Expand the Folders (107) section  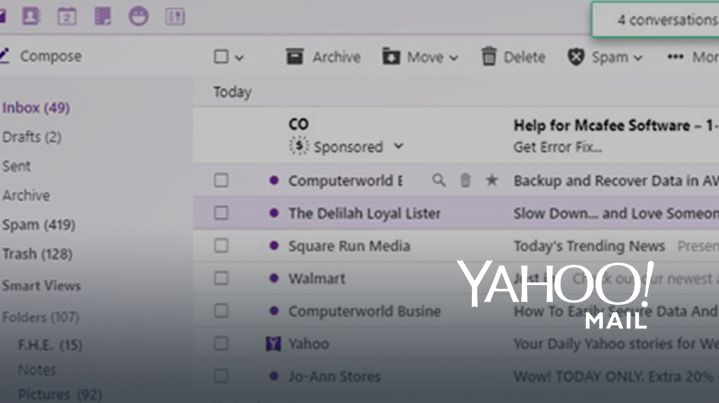click(40, 317)
